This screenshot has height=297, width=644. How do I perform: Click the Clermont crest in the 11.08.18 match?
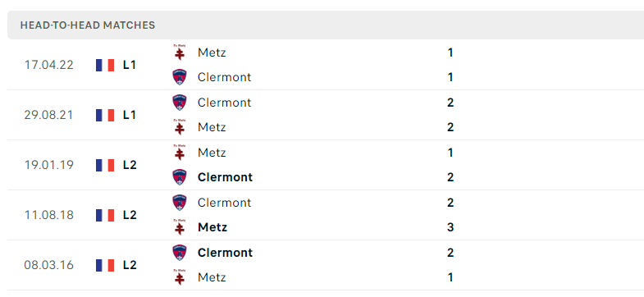click(x=180, y=203)
